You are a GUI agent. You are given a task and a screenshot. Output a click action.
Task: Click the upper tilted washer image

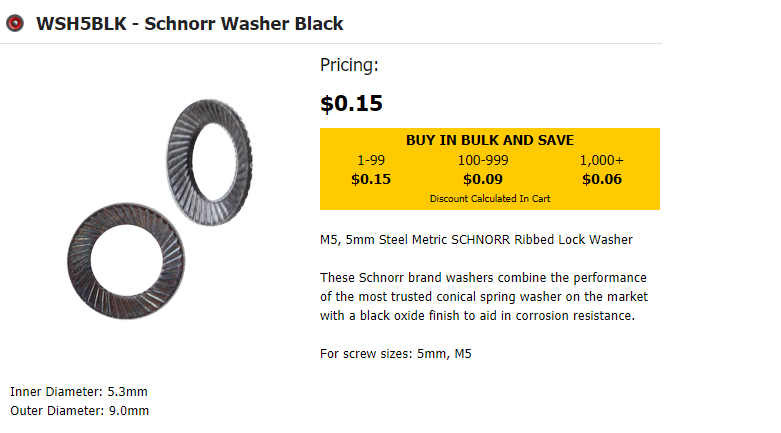(x=209, y=162)
